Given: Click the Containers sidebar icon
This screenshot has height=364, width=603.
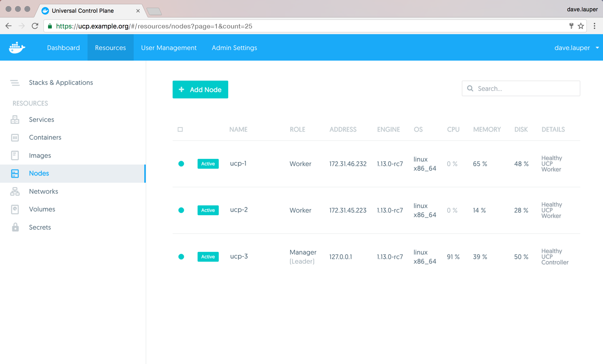Looking at the screenshot, I should (15, 138).
